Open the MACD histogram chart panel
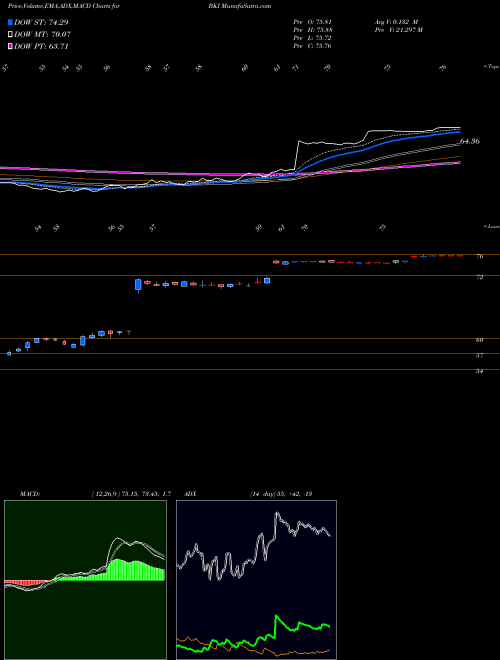The image size is (500, 660). (x=85, y=580)
